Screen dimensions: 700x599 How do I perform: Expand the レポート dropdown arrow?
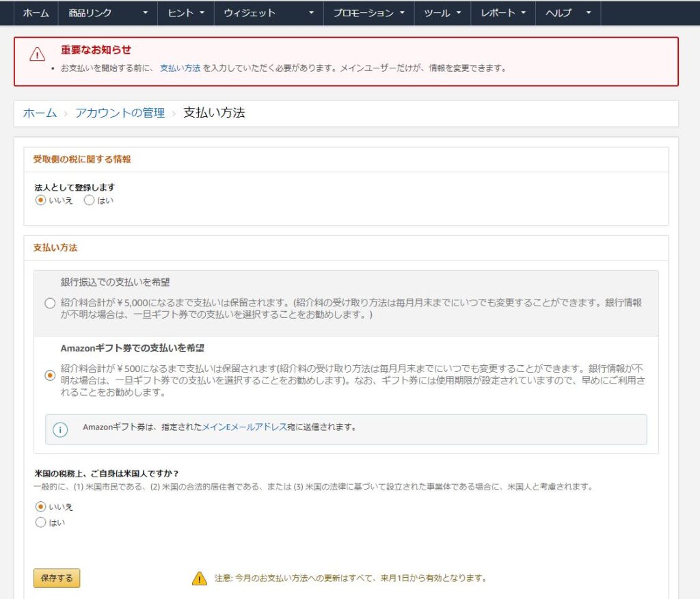coord(523,12)
